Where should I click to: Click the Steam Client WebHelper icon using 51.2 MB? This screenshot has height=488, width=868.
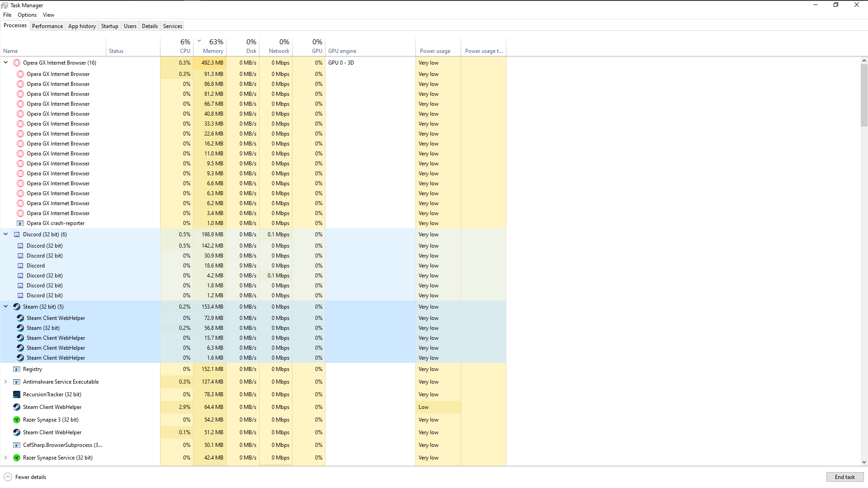pyautogui.click(x=17, y=432)
